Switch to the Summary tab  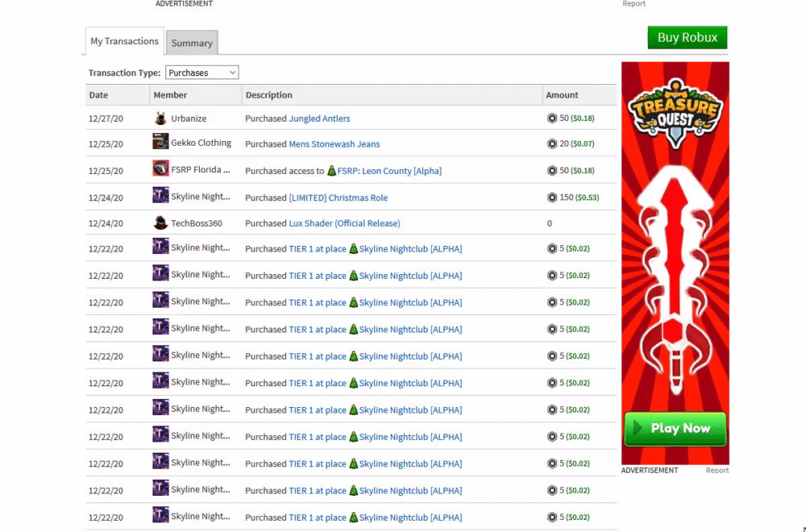[x=192, y=43]
